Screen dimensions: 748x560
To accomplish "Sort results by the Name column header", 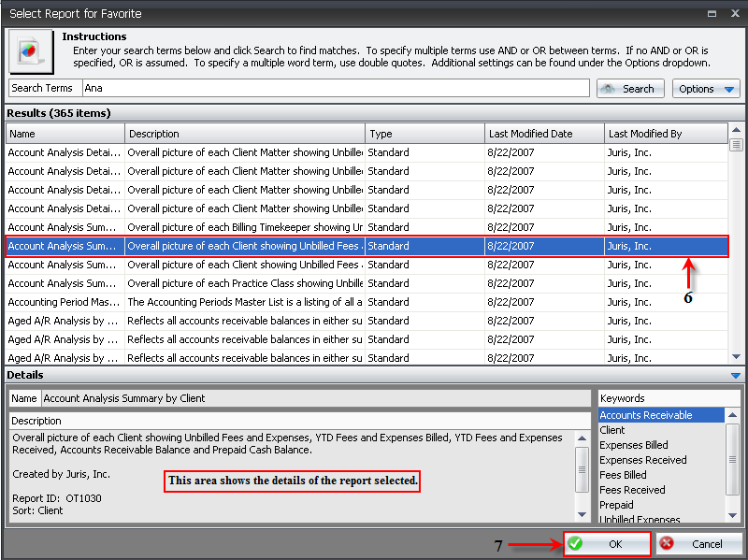I will [65, 134].
